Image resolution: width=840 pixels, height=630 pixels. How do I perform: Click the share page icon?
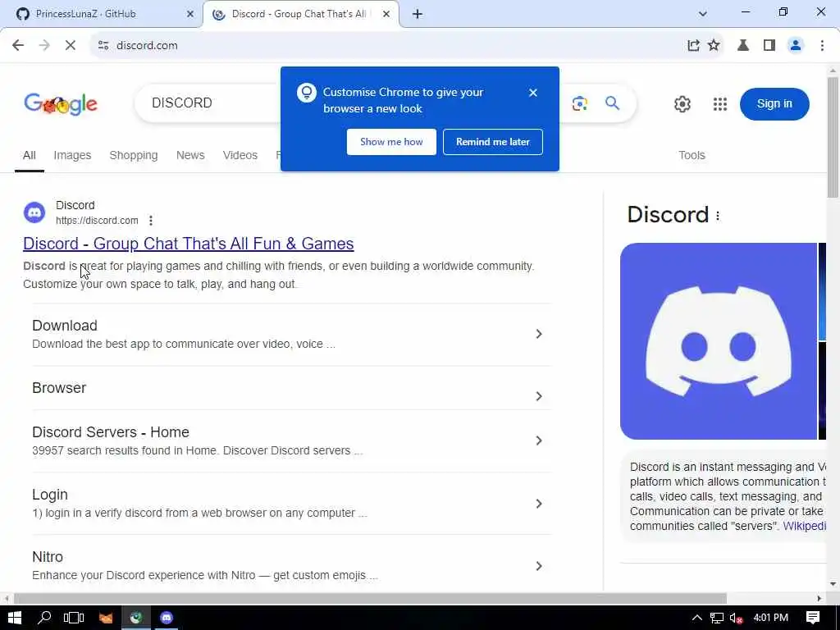(x=694, y=46)
